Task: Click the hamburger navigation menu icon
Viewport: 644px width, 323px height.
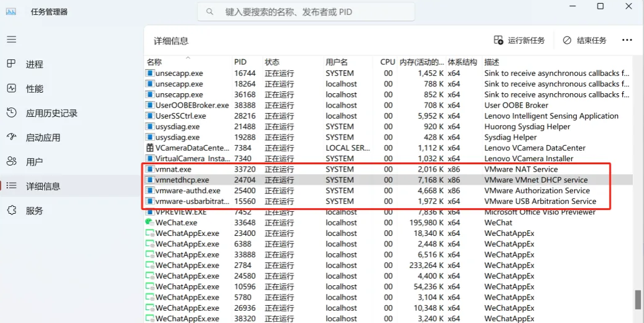Action: (x=11, y=39)
